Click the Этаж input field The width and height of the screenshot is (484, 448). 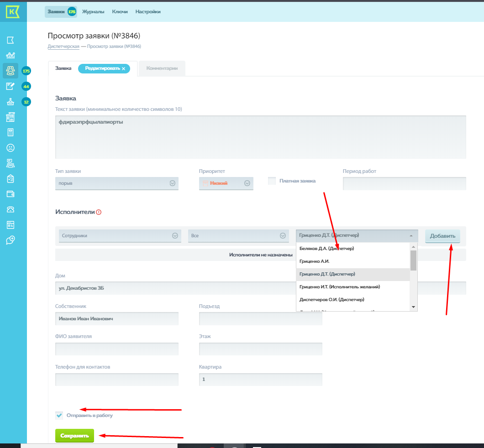point(261,349)
